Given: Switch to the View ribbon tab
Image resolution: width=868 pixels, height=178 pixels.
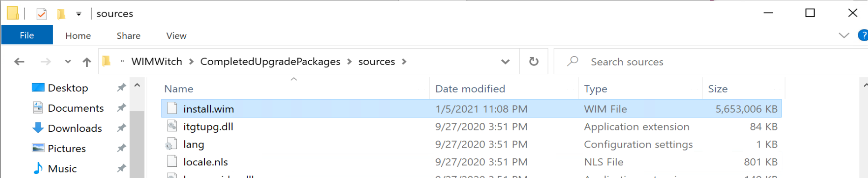Looking at the screenshot, I should (x=176, y=36).
